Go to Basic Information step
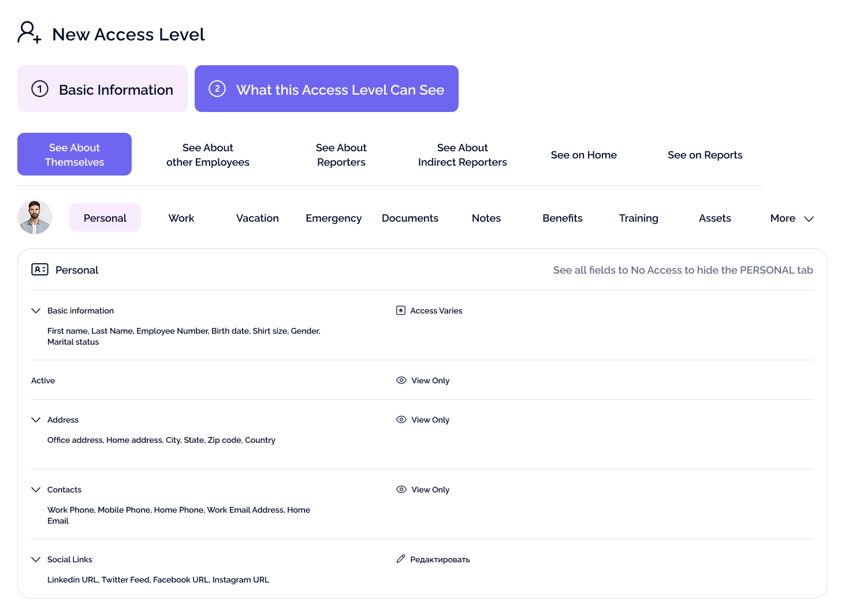845x616 pixels. pyautogui.click(x=103, y=89)
